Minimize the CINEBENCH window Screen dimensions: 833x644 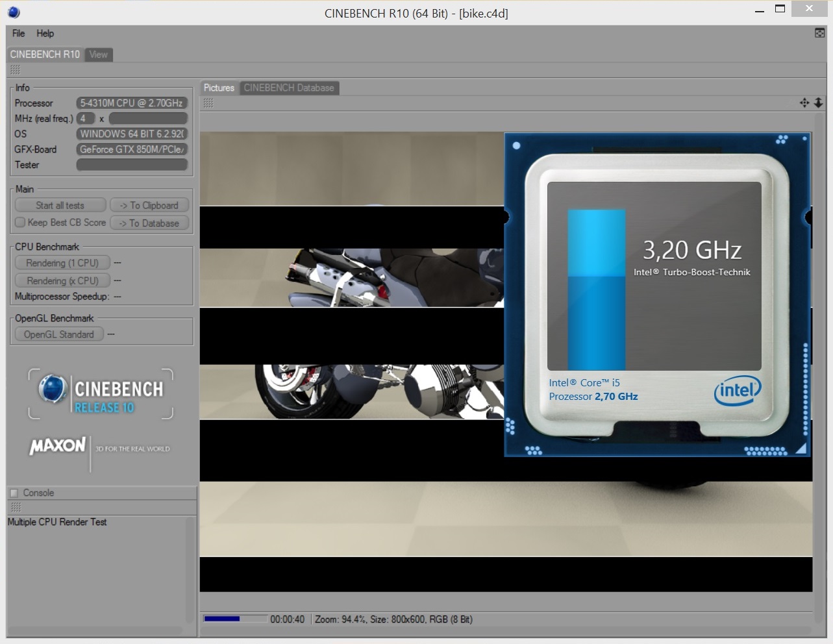pos(760,10)
